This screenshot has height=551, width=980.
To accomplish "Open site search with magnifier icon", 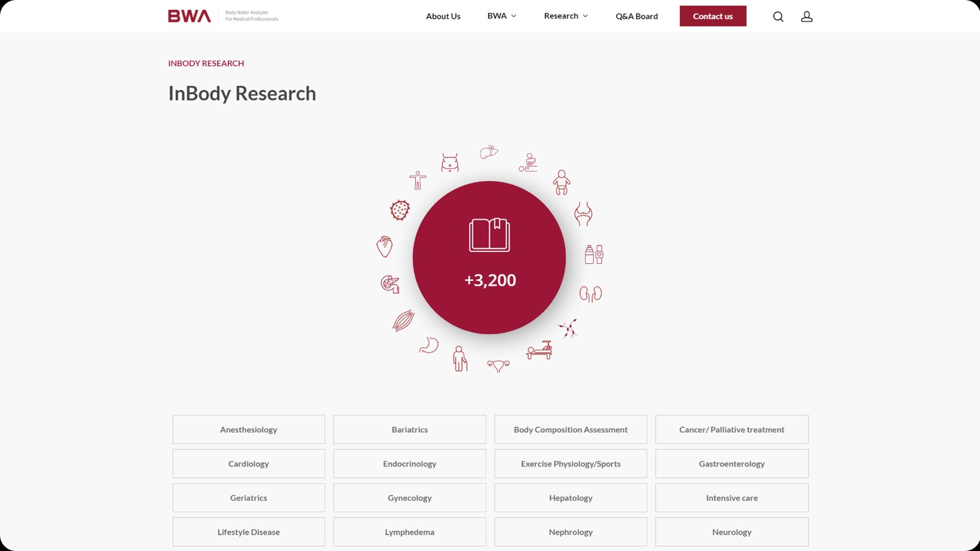I will (x=778, y=17).
